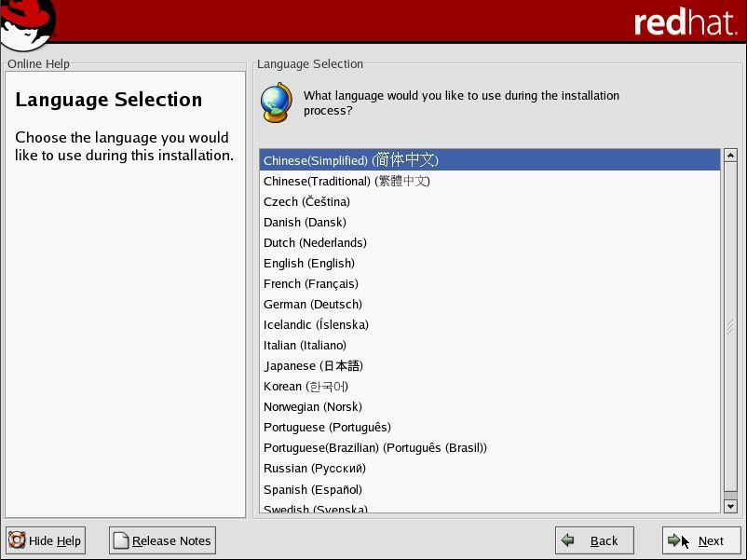Image resolution: width=747 pixels, height=560 pixels.
Task: Click the right arrow icon on Next
Action: 675,540
